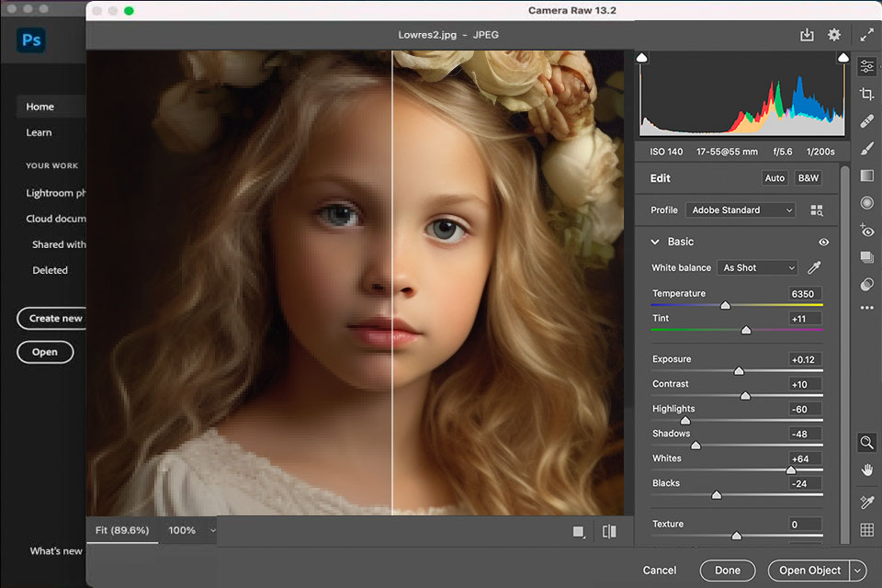Click the Done button
The height and width of the screenshot is (588, 882).
click(728, 571)
